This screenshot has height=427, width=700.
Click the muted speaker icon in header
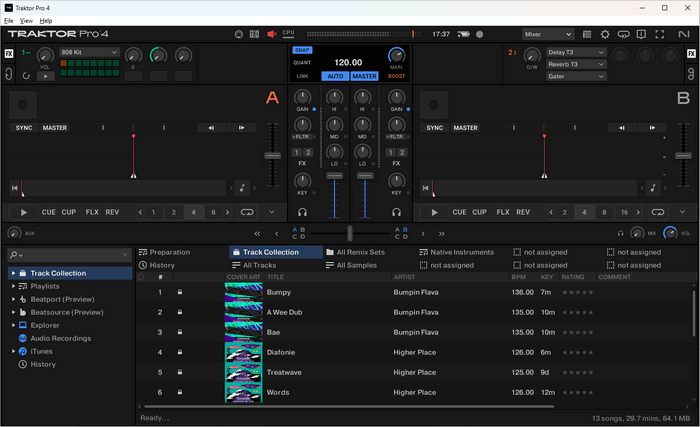[x=271, y=34]
